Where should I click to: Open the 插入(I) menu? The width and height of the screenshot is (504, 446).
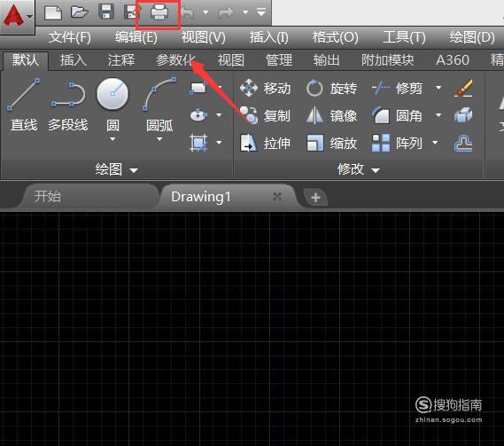[269, 37]
